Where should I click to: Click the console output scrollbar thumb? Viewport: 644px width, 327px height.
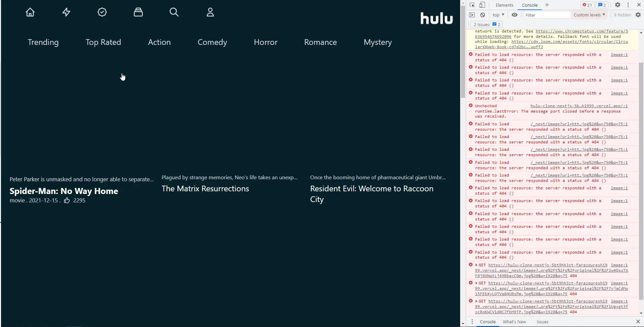(x=641, y=181)
